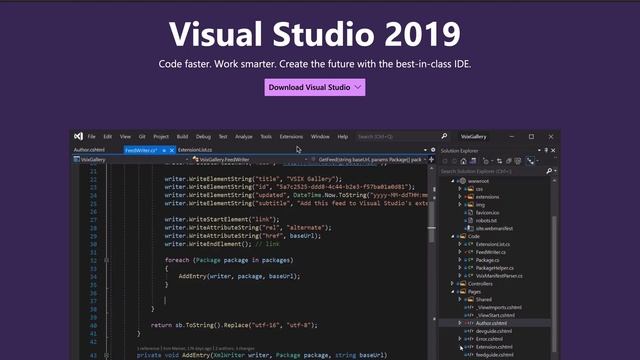Click the Pending Changes Filter icon
Image resolution: width=640 pixels, height=360 pixels.
pyautogui.click(x=486, y=161)
